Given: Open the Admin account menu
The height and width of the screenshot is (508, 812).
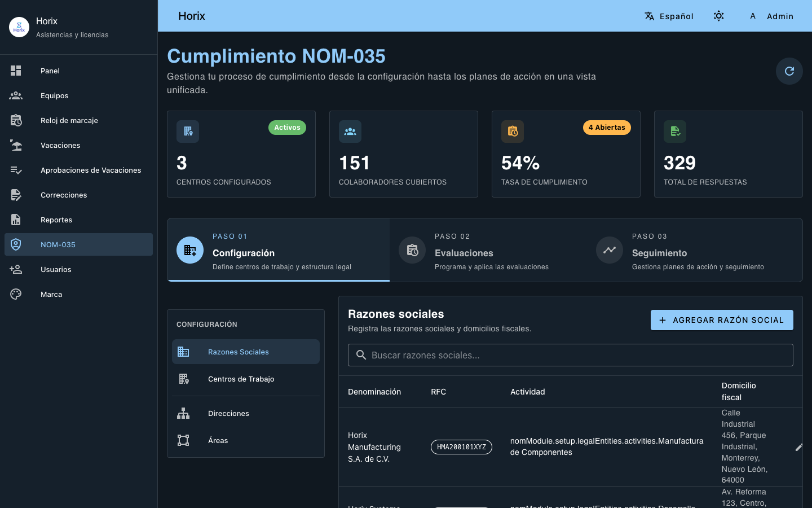Looking at the screenshot, I should point(771,16).
